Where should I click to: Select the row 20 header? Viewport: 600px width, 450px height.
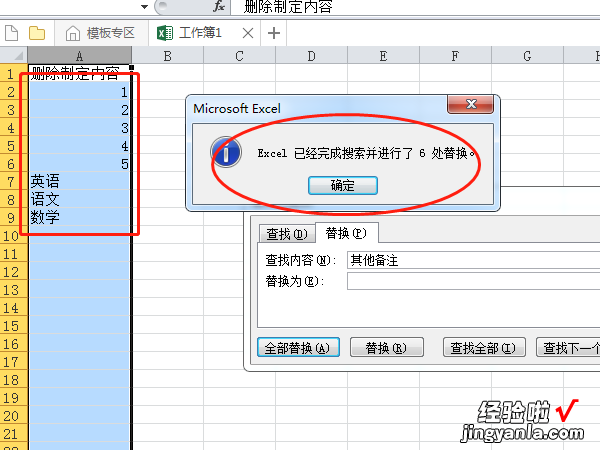[x=14, y=416]
